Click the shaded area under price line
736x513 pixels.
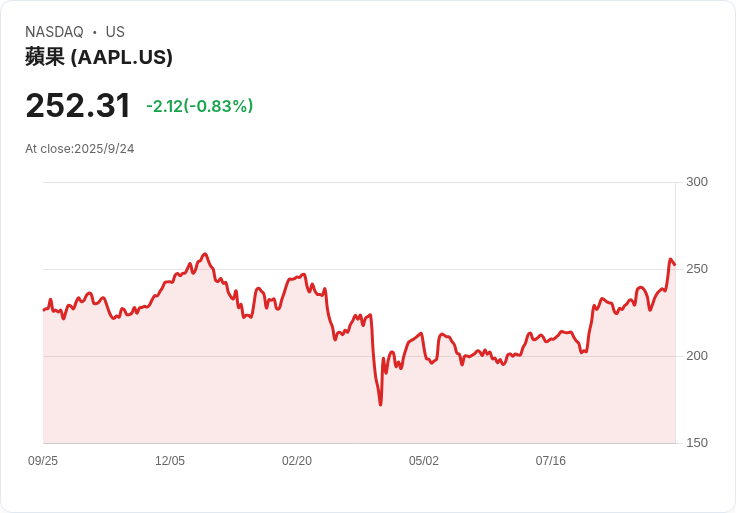pos(300,400)
